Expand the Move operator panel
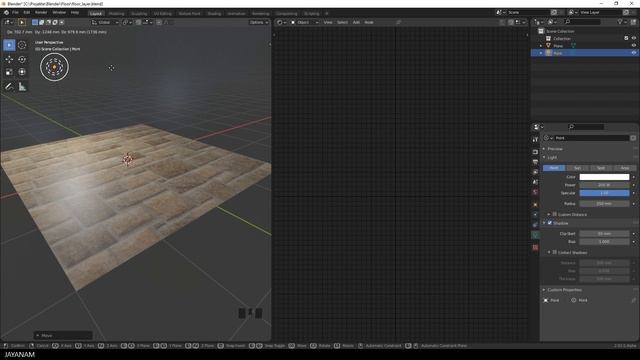 point(63,336)
